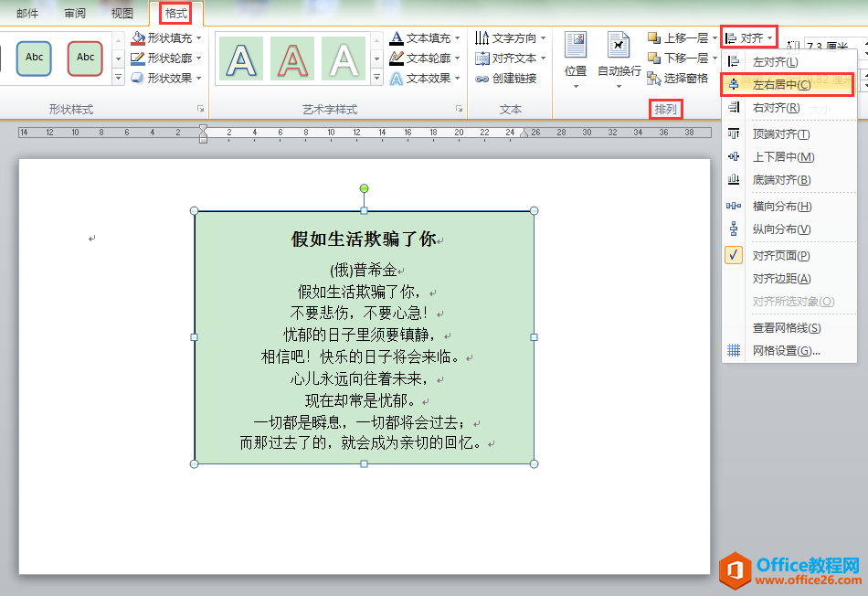
Task: Enable Align to Margin (对齐边距) option
Action: click(781, 279)
